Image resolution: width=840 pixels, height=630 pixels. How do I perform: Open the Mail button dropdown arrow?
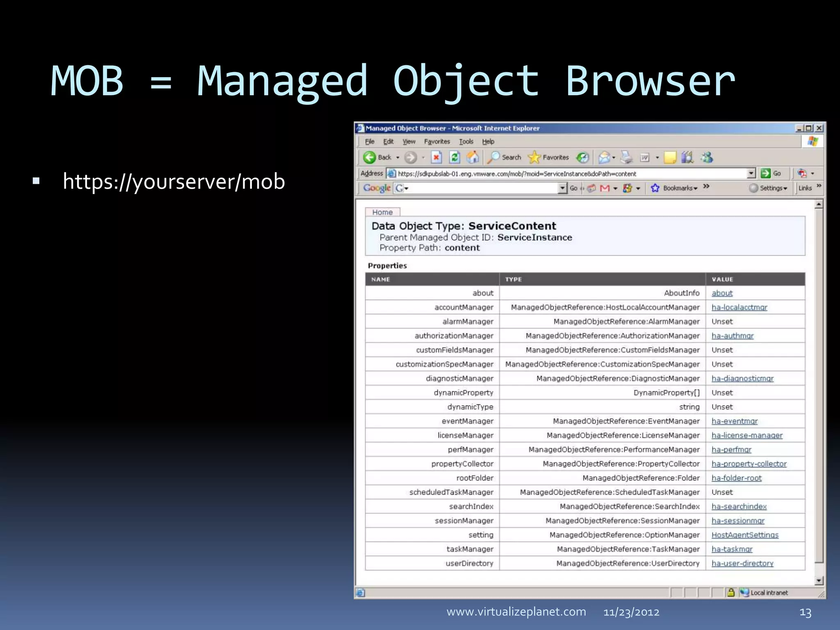tap(614, 157)
